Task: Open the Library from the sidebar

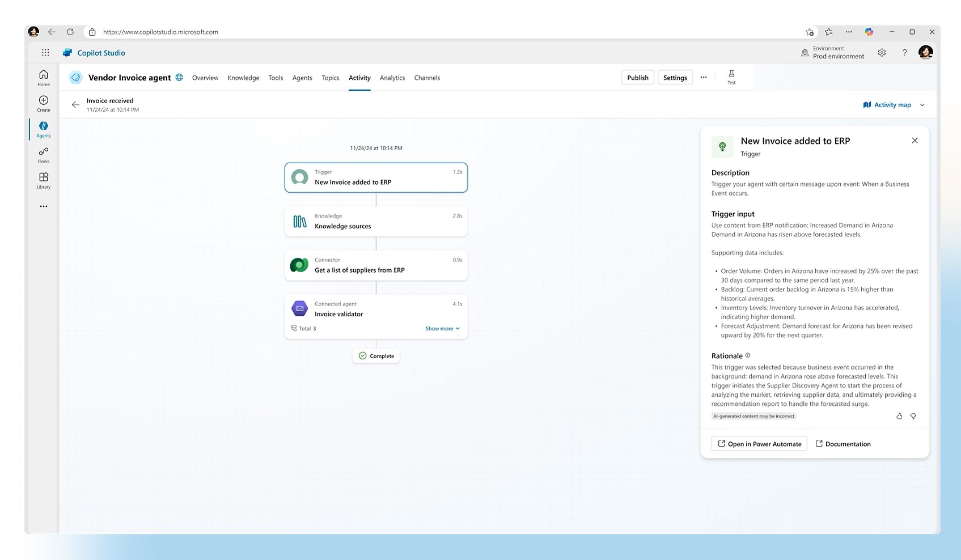Action: [43, 180]
